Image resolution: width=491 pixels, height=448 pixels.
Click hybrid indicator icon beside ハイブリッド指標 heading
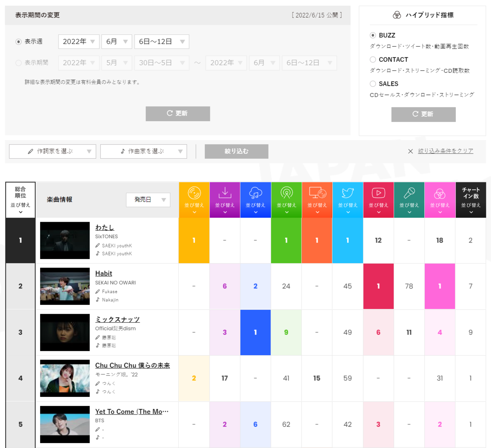[x=396, y=15]
